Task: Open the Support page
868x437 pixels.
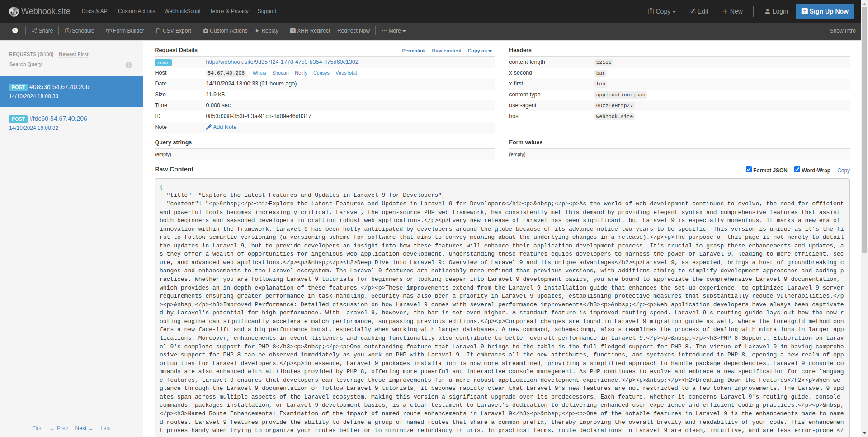Action: tap(267, 11)
